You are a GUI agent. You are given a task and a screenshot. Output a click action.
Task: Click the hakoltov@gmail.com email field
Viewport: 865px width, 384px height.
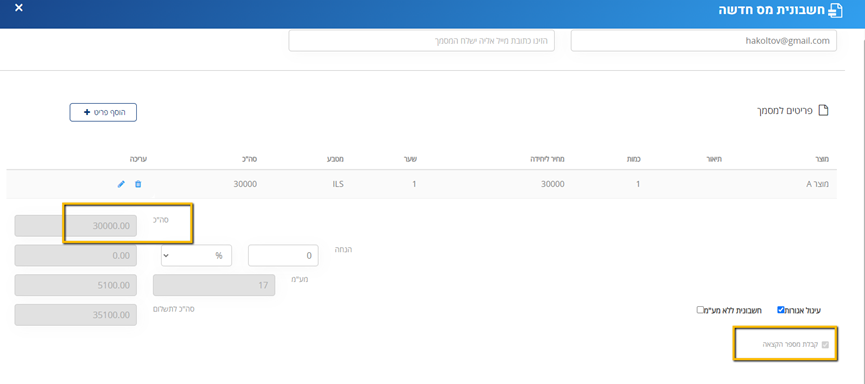tap(704, 41)
